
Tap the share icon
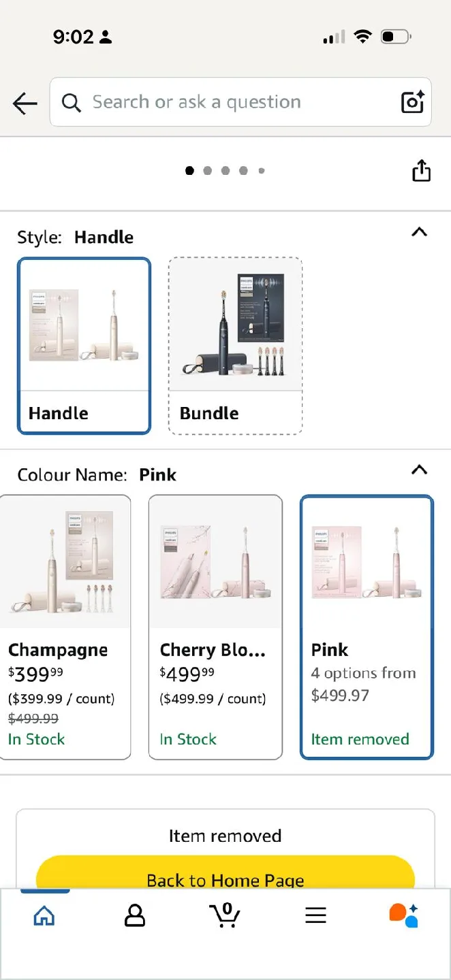click(x=422, y=171)
